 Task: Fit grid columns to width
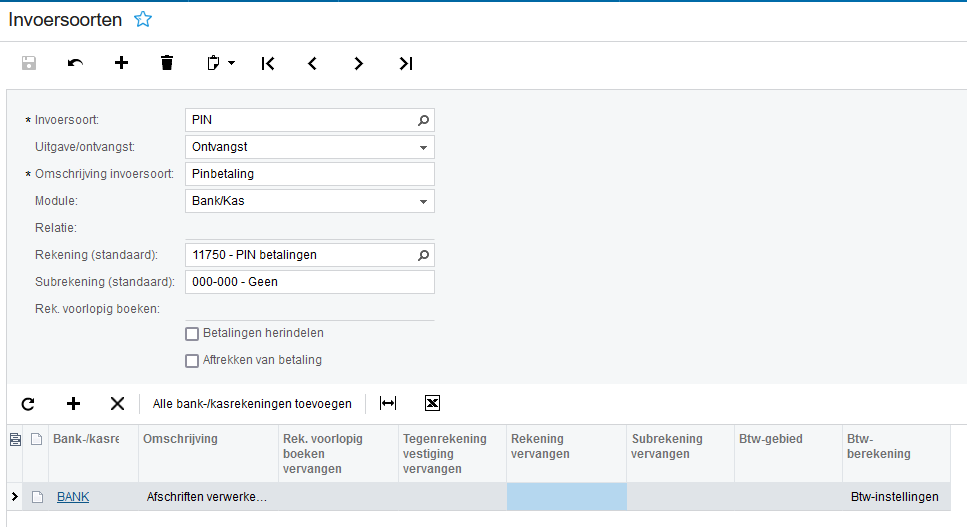[388, 403]
